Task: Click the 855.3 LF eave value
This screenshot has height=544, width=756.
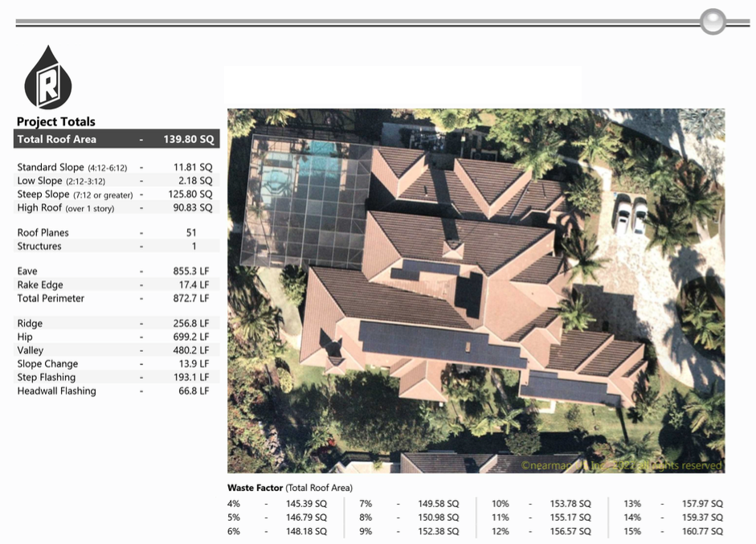Action: [x=191, y=272]
